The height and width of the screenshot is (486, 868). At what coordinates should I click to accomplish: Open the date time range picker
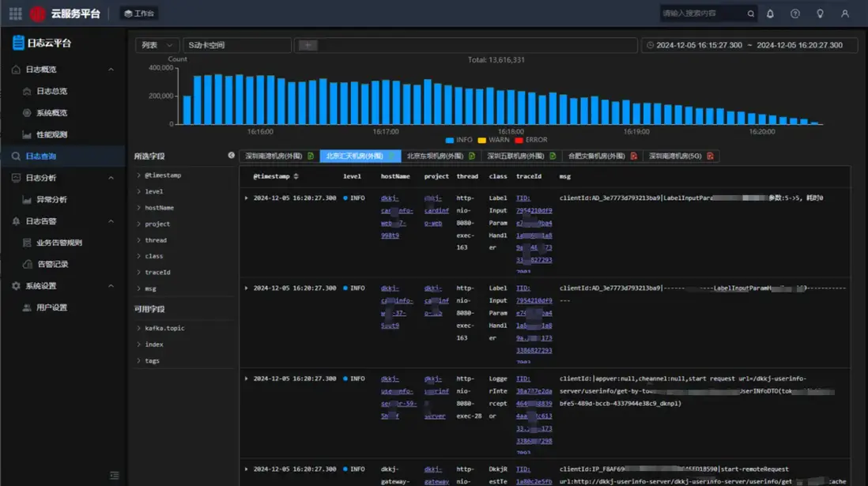coord(749,45)
